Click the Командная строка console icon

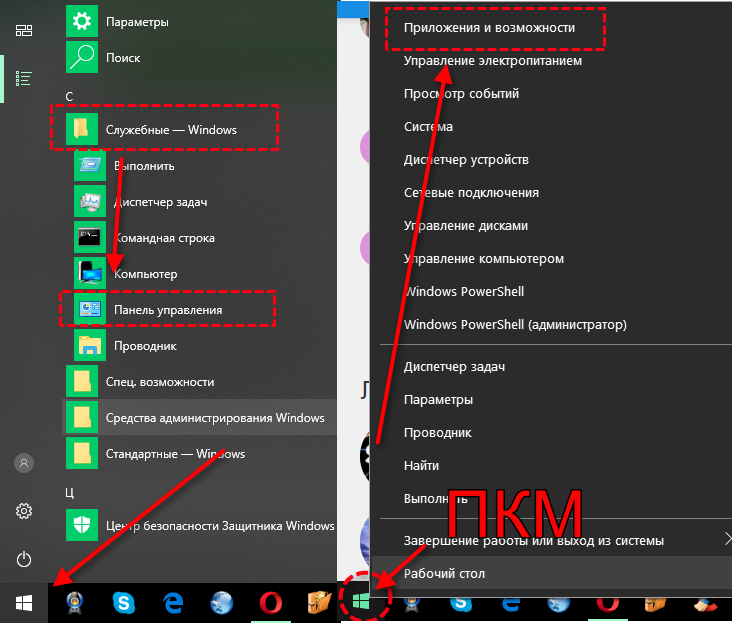pos(90,237)
